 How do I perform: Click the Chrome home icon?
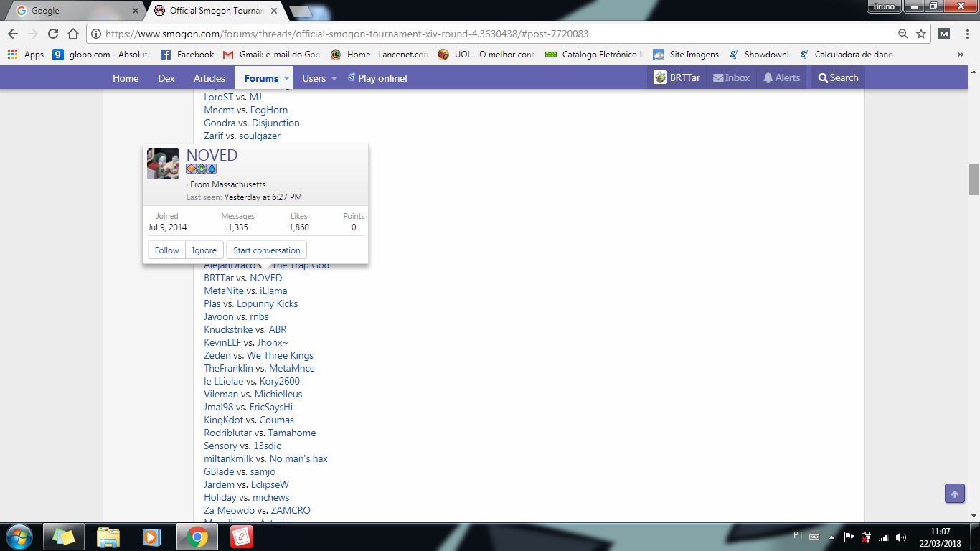[x=72, y=34]
